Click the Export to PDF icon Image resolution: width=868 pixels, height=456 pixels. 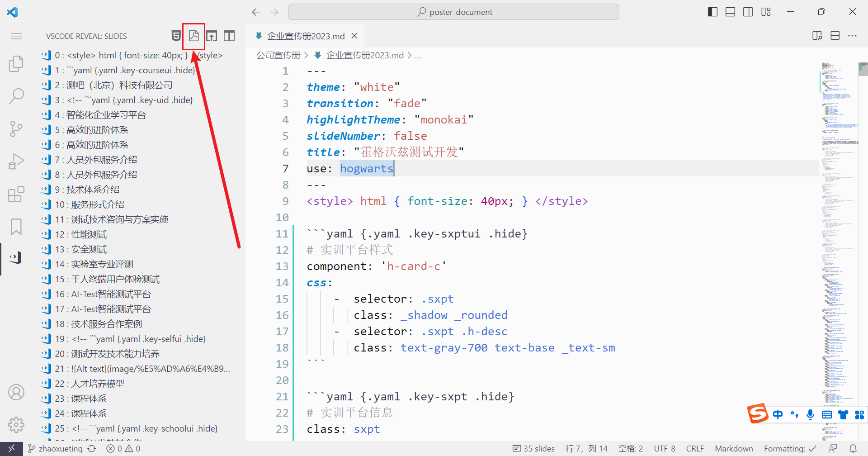click(194, 36)
